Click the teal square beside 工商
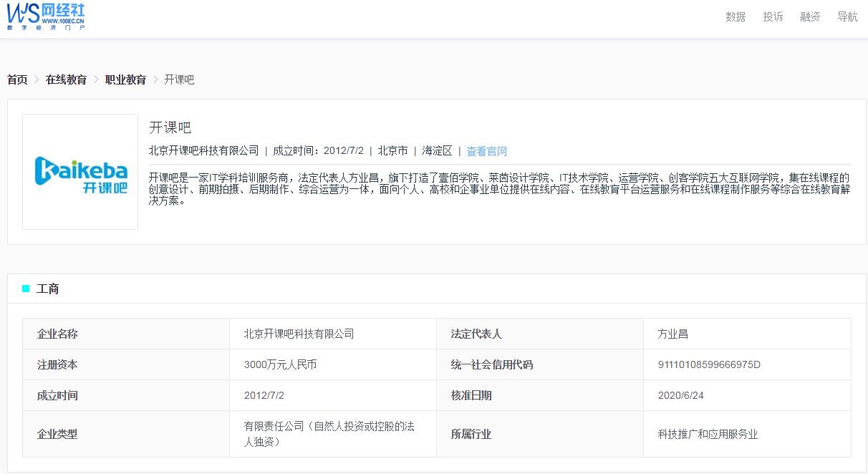This screenshot has width=868, height=474. (26, 289)
